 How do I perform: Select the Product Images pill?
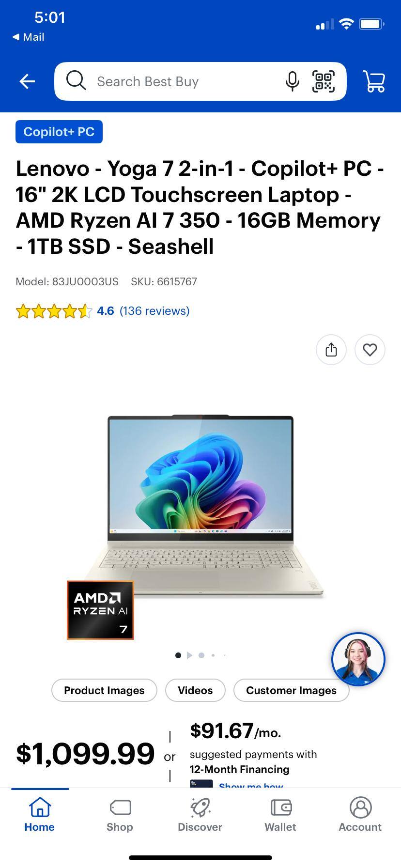tap(104, 690)
